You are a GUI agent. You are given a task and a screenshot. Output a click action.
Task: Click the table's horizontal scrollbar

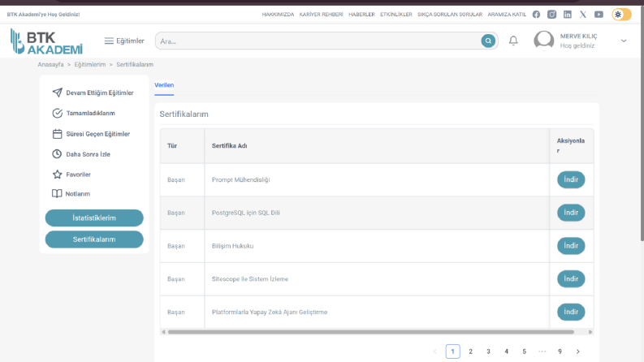pyautogui.click(x=371, y=332)
